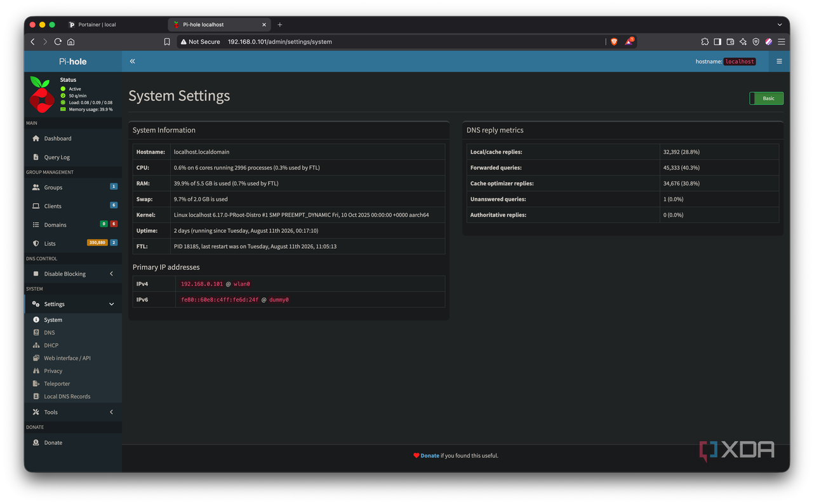Open DNS settings
This screenshot has height=504, width=814.
click(x=50, y=333)
